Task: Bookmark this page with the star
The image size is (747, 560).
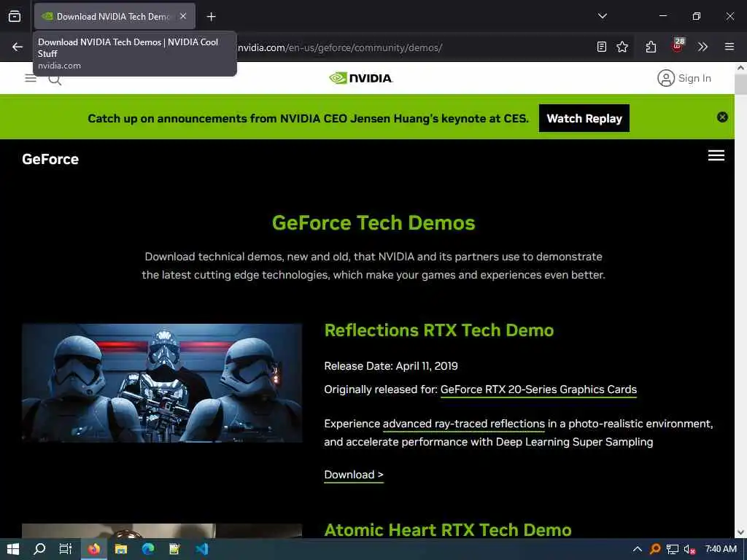Action: (622, 47)
